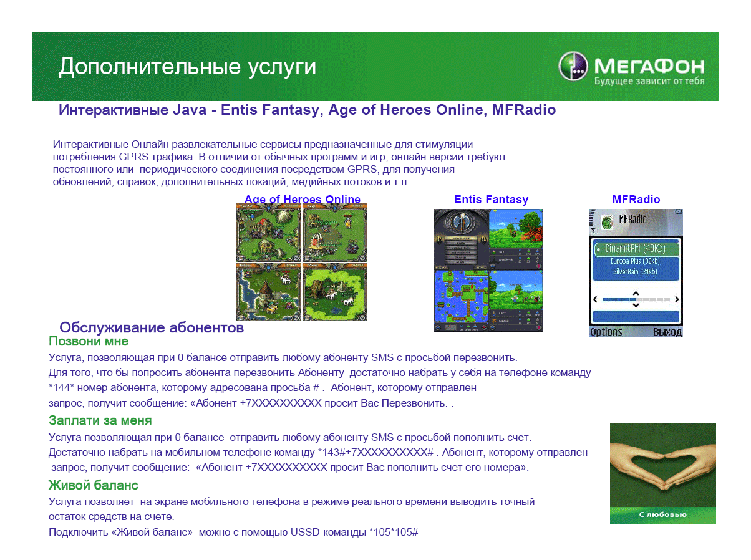751x560 pixels.
Task: Click the 'Позвони мне' green heading
Action: pyautogui.click(x=89, y=342)
